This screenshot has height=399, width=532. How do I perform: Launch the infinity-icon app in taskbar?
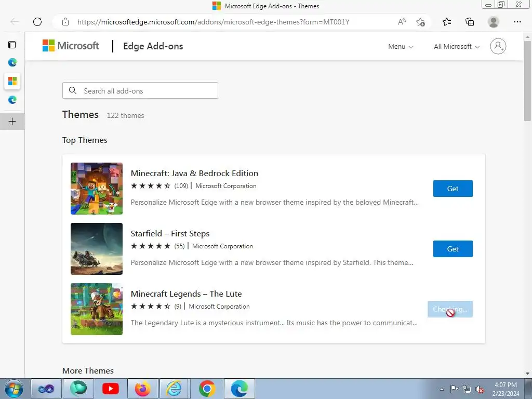[46, 389]
